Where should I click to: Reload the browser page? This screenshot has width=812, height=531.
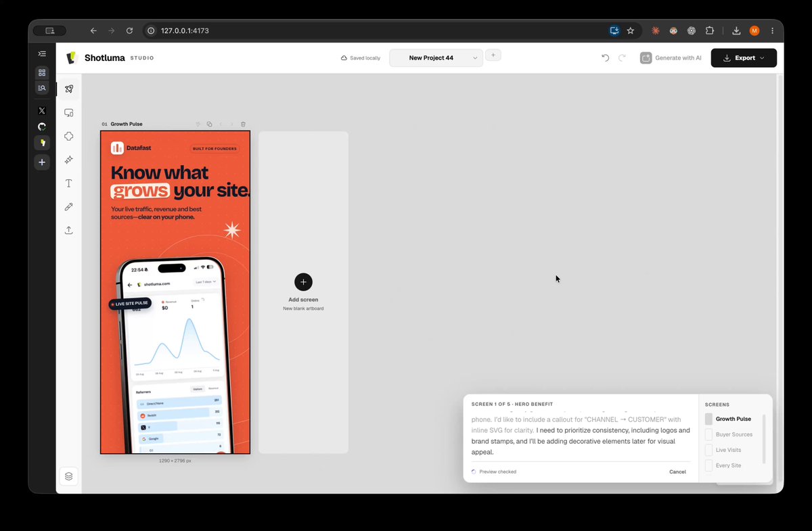tap(129, 30)
